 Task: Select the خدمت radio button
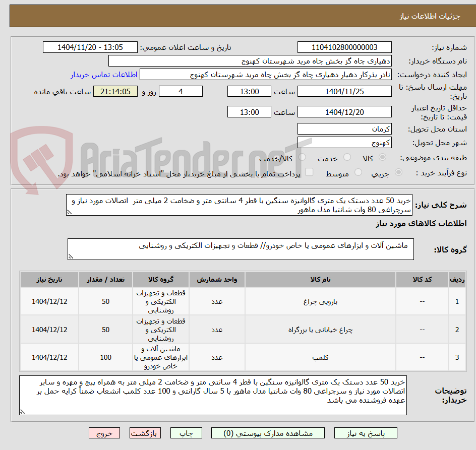point(347,157)
